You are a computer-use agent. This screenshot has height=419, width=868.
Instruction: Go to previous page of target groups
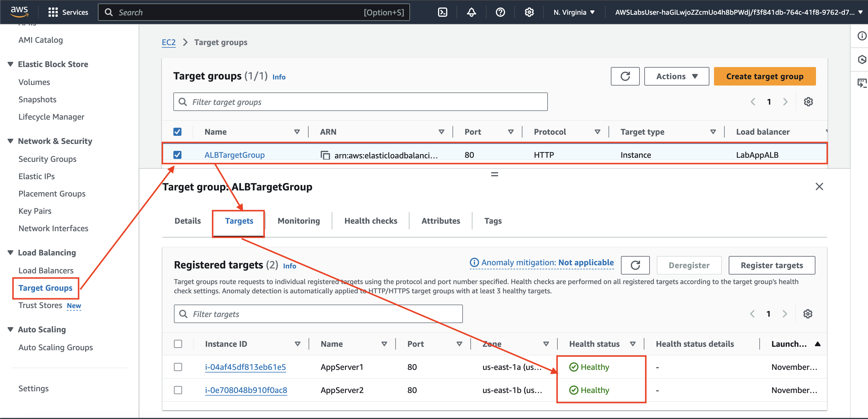point(753,102)
